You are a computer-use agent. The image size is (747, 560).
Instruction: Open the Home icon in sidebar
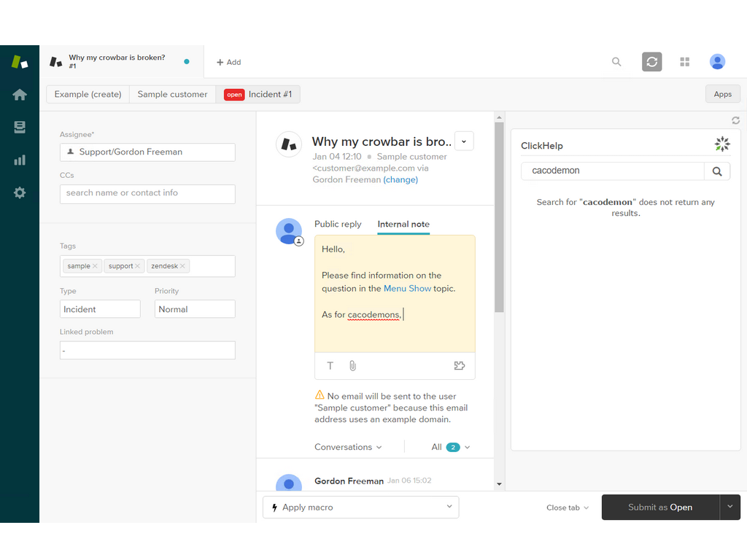pyautogui.click(x=20, y=94)
